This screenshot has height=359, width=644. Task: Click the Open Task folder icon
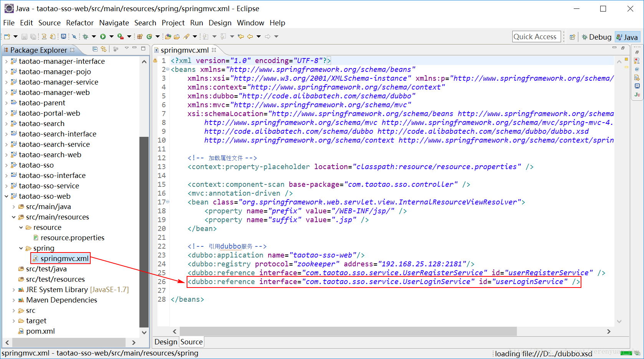click(177, 37)
